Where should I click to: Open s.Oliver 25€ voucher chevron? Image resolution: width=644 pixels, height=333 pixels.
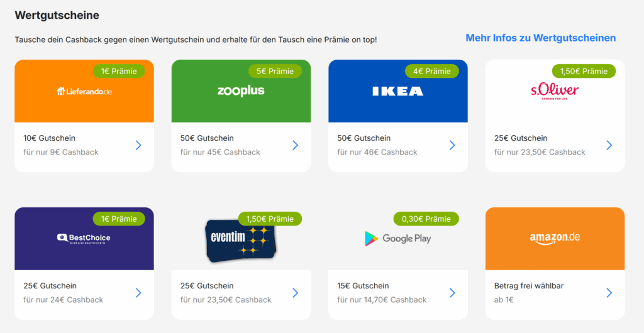(609, 145)
